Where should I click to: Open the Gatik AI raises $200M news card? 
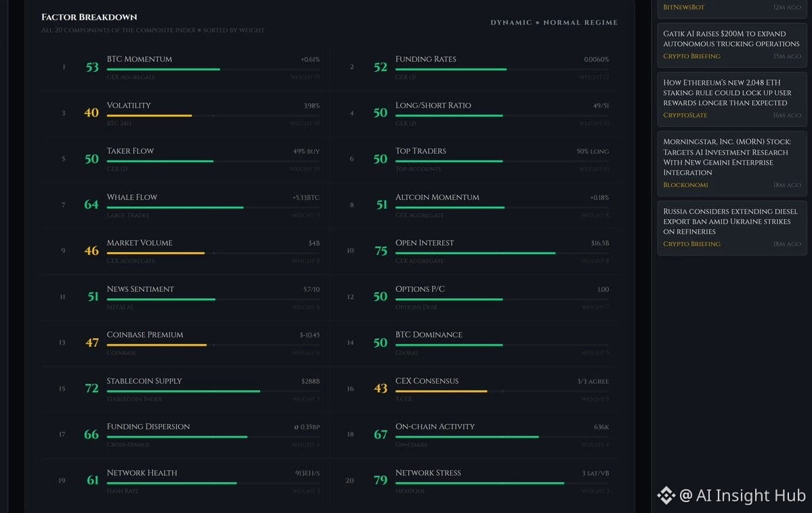click(x=731, y=45)
